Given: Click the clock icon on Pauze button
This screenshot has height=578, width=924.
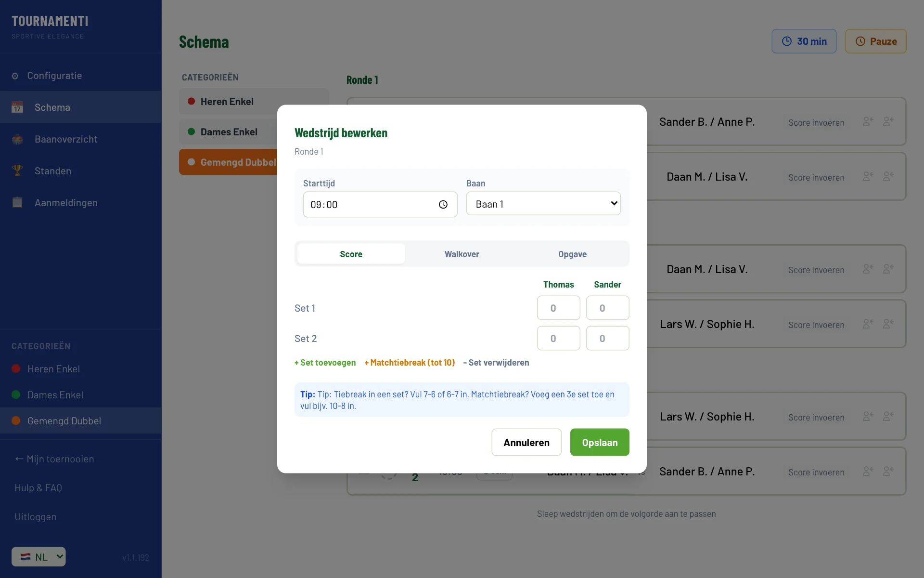Looking at the screenshot, I should (860, 41).
